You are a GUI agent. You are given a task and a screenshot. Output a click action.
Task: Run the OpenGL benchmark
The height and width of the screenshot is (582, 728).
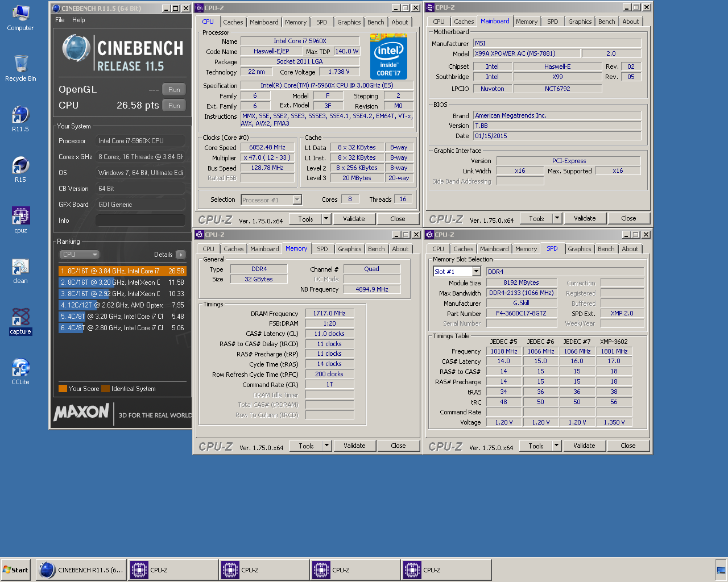(174, 90)
